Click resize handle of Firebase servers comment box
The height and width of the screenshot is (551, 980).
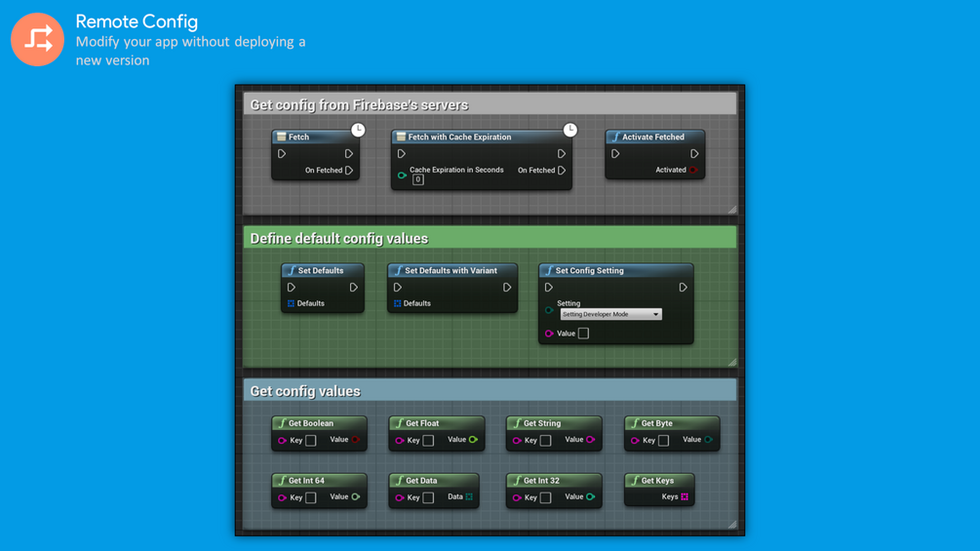click(732, 210)
